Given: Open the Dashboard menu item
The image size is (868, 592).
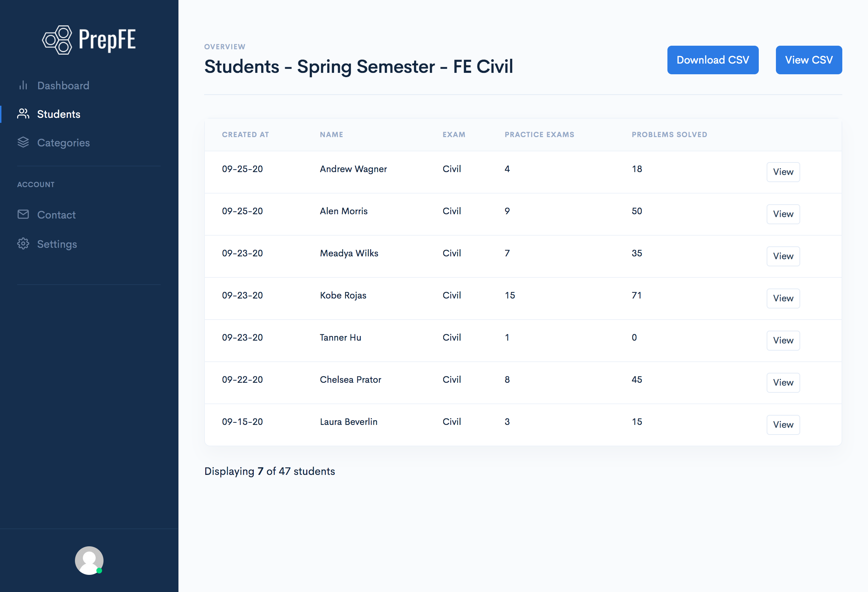Looking at the screenshot, I should pyautogui.click(x=63, y=86).
